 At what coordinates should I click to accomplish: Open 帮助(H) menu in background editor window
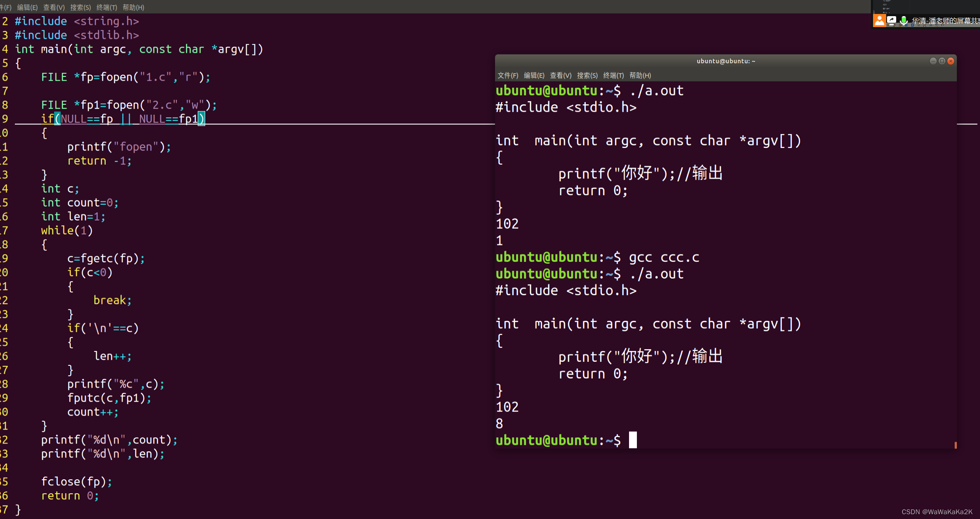pos(133,7)
